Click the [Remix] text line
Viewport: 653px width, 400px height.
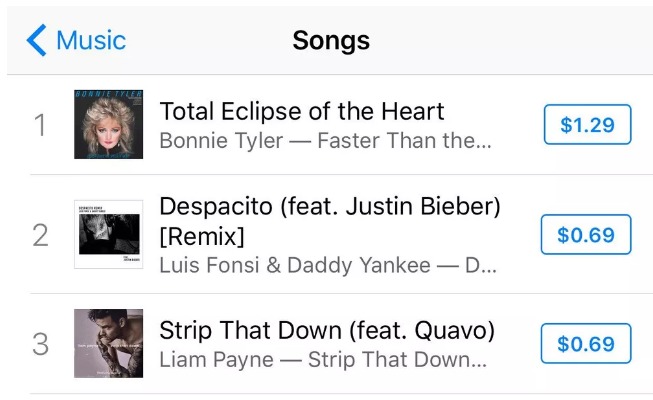click(202, 237)
